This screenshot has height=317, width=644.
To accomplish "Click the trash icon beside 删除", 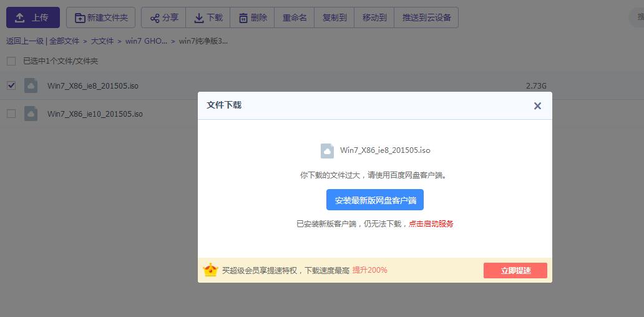I will (243, 18).
